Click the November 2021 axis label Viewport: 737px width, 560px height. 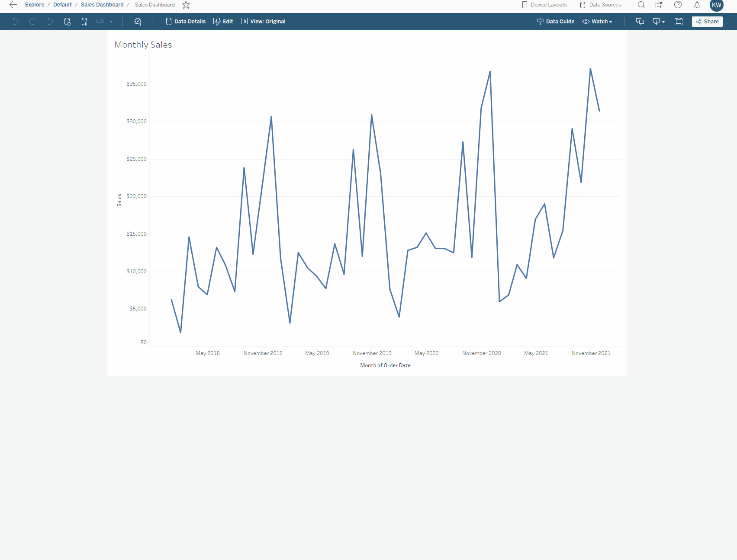591,353
